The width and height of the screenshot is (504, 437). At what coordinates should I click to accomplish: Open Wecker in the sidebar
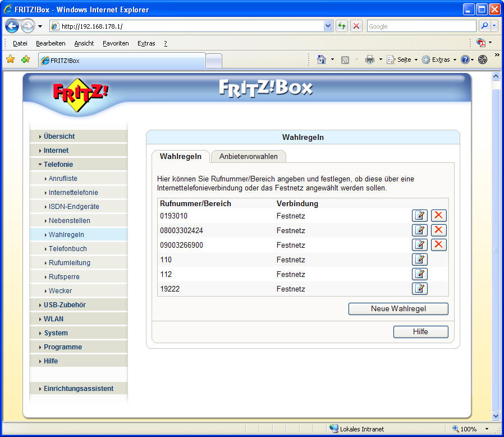click(x=79, y=291)
